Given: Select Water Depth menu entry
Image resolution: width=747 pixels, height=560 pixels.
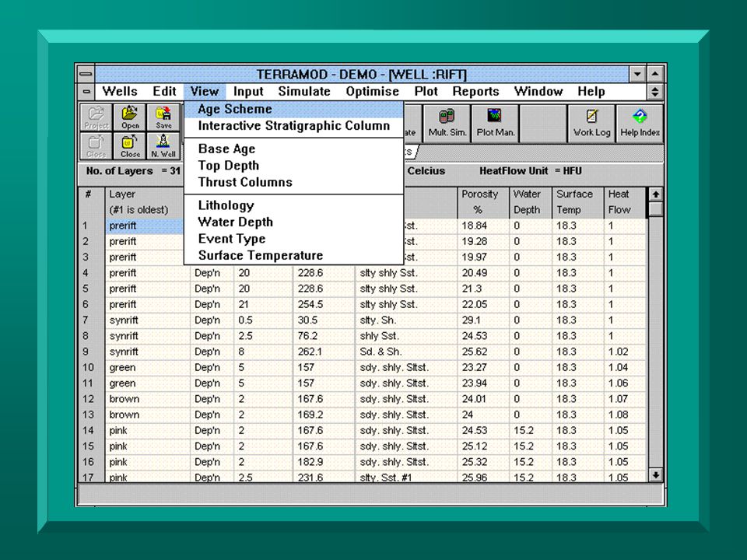Looking at the screenshot, I should 294,222.
